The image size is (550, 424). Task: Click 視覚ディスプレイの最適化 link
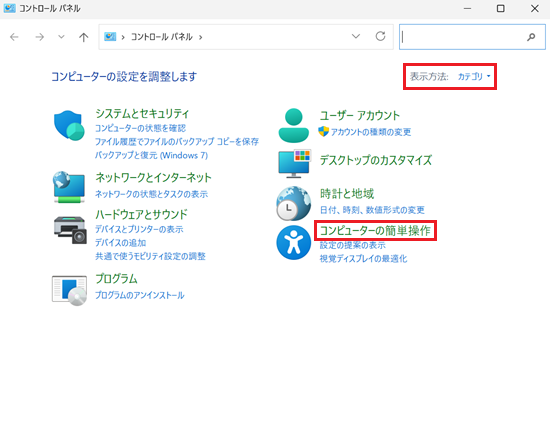click(x=363, y=259)
